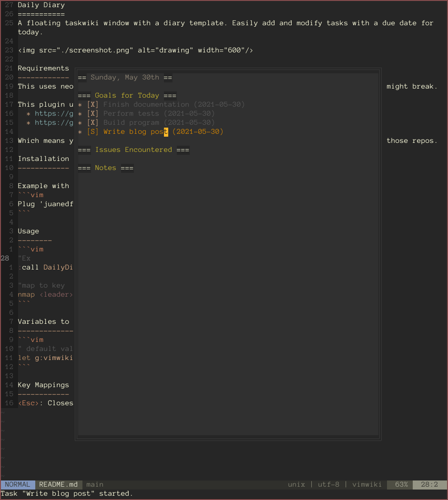Open the first https://g link in README
The image size is (448, 500).
pyautogui.click(x=54, y=113)
